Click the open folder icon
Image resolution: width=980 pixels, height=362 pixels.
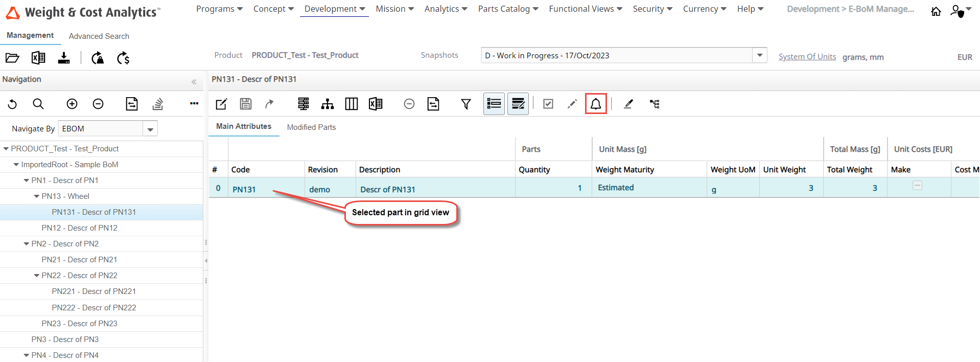tap(12, 58)
